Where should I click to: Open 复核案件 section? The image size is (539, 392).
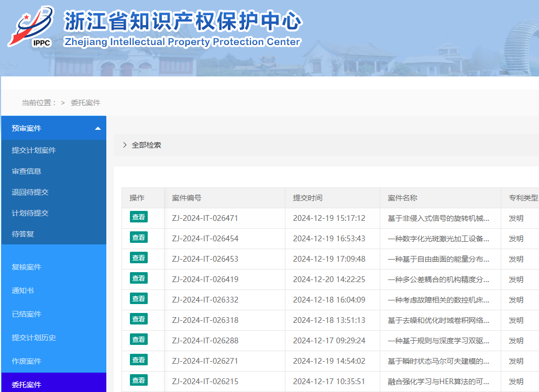click(x=27, y=267)
